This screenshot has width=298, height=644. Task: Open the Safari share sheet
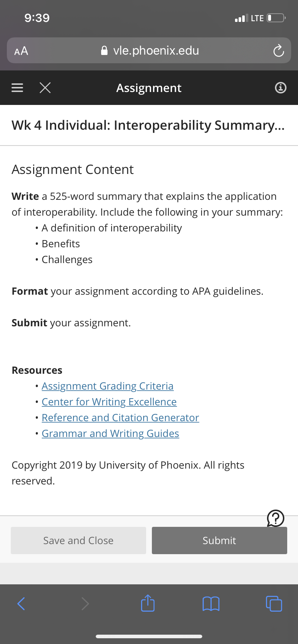coord(148,603)
